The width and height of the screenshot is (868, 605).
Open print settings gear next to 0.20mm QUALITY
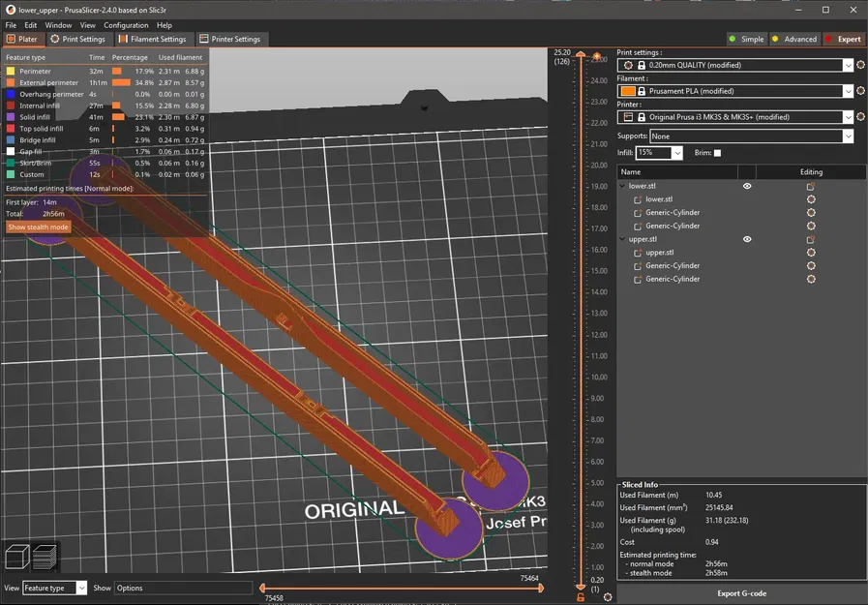pyautogui.click(x=860, y=65)
